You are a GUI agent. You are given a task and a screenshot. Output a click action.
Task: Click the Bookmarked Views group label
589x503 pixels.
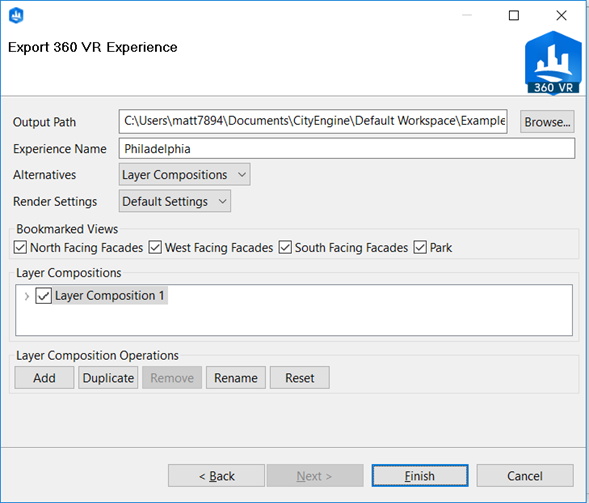coord(67,229)
